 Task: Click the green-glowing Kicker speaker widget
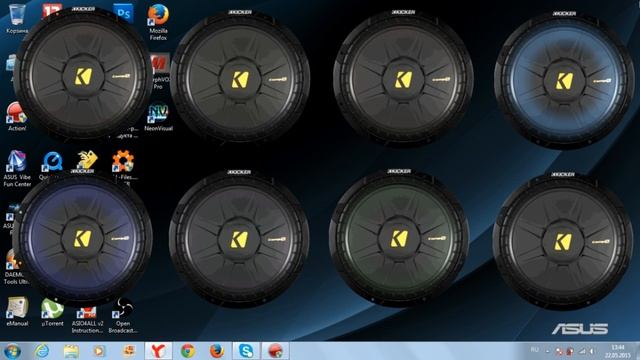click(x=399, y=239)
